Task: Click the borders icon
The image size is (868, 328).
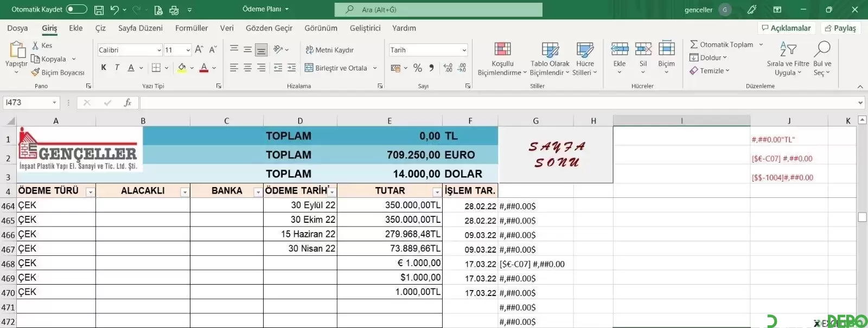Action: click(x=156, y=68)
